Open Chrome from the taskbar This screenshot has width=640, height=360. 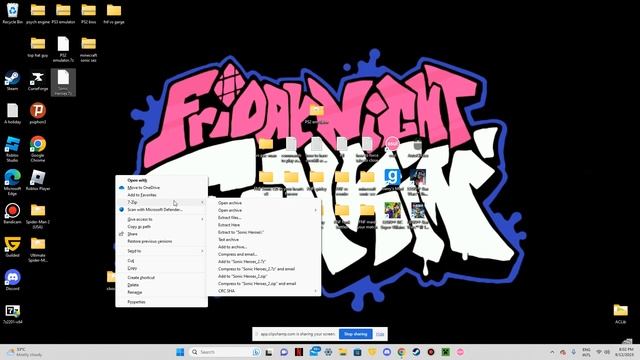point(401,352)
